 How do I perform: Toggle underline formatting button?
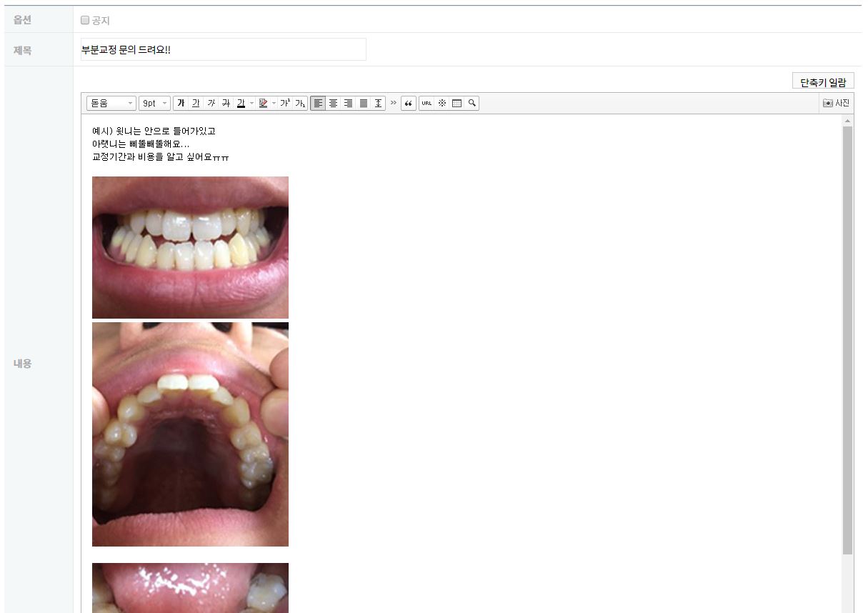(196, 103)
